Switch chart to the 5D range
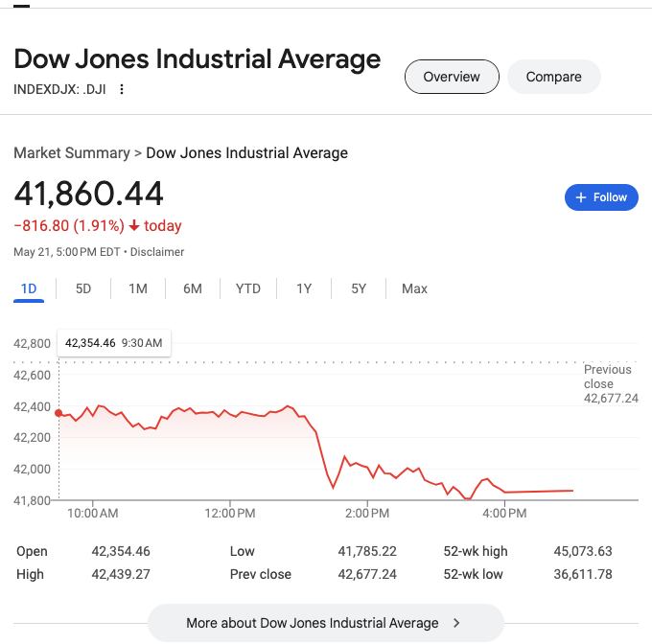Screen dimensions: 652x644 (83, 288)
